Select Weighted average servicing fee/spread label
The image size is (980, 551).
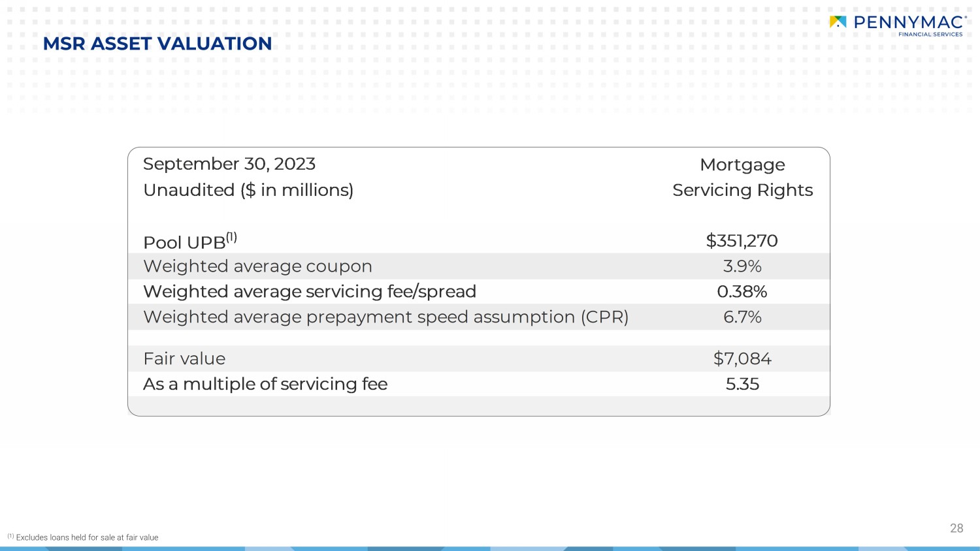click(310, 291)
